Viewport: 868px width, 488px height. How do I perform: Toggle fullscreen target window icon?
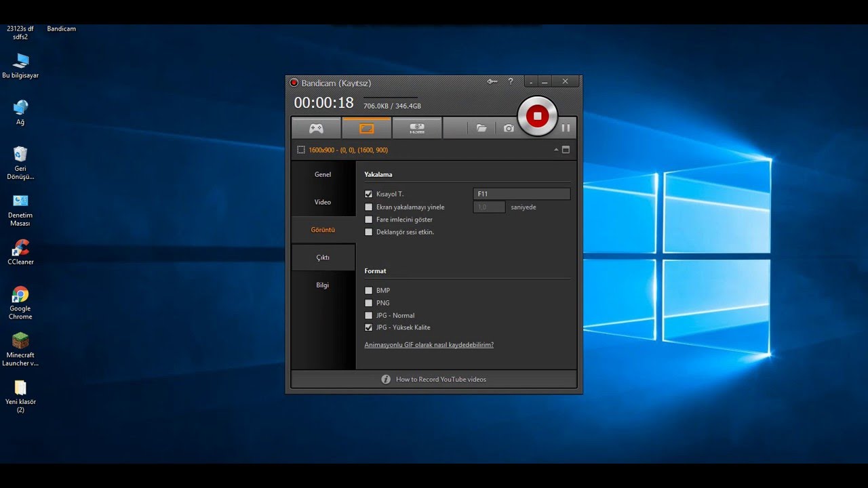pos(566,150)
